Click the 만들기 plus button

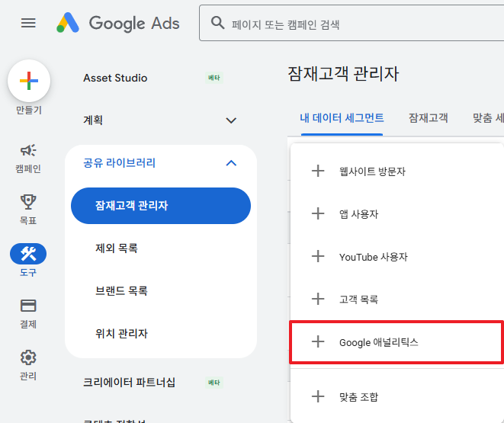tap(29, 81)
